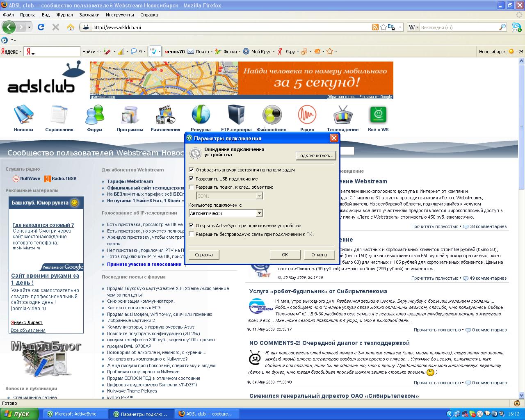Open the Закладки menu
Screen dimensions: 525x420
pos(89,15)
